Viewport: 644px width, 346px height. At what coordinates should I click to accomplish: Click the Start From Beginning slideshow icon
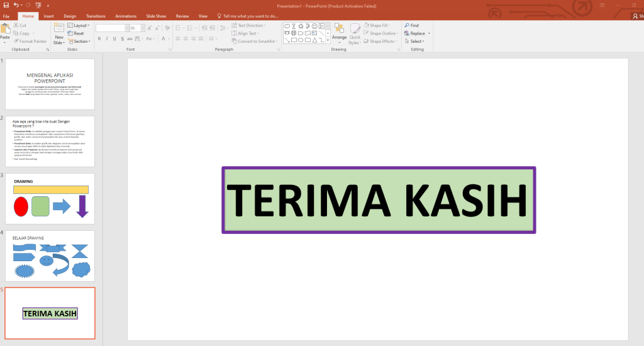(x=37, y=5)
